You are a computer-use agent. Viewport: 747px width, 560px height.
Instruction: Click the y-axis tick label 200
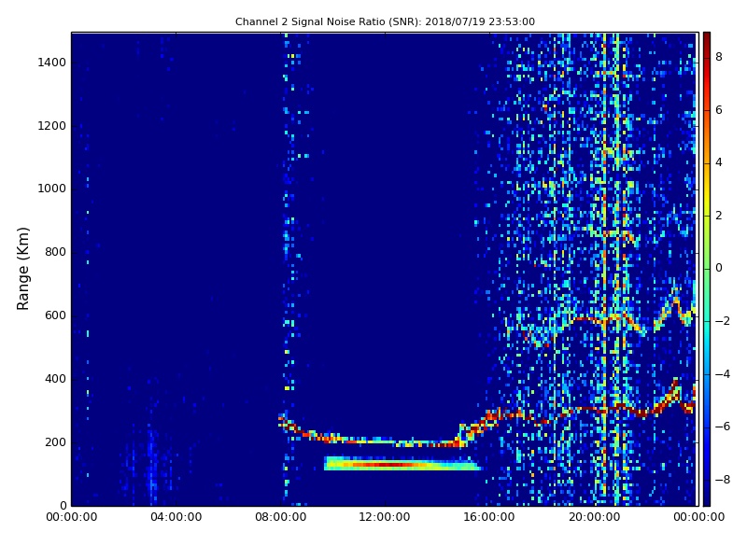tap(55, 441)
